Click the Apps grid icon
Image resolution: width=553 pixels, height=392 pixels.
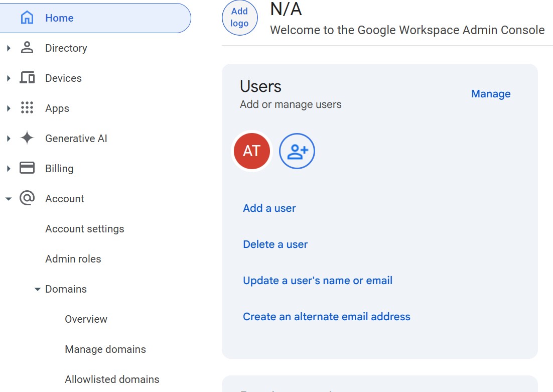tap(27, 108)
